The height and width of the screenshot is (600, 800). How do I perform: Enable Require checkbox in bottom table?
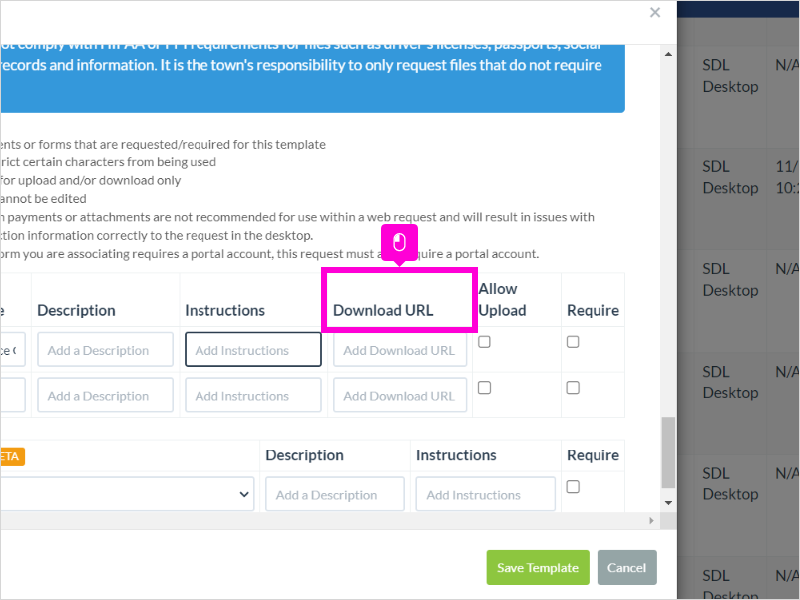coord(573,487)
